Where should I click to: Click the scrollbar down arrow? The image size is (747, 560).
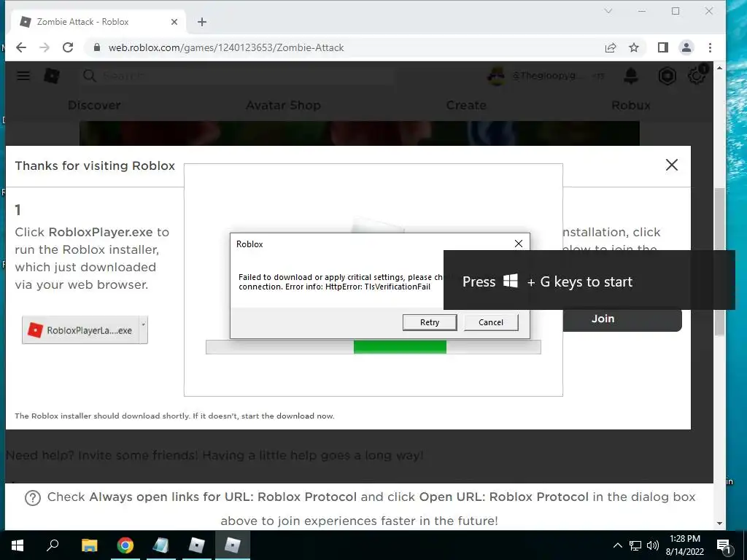point(719,524)
